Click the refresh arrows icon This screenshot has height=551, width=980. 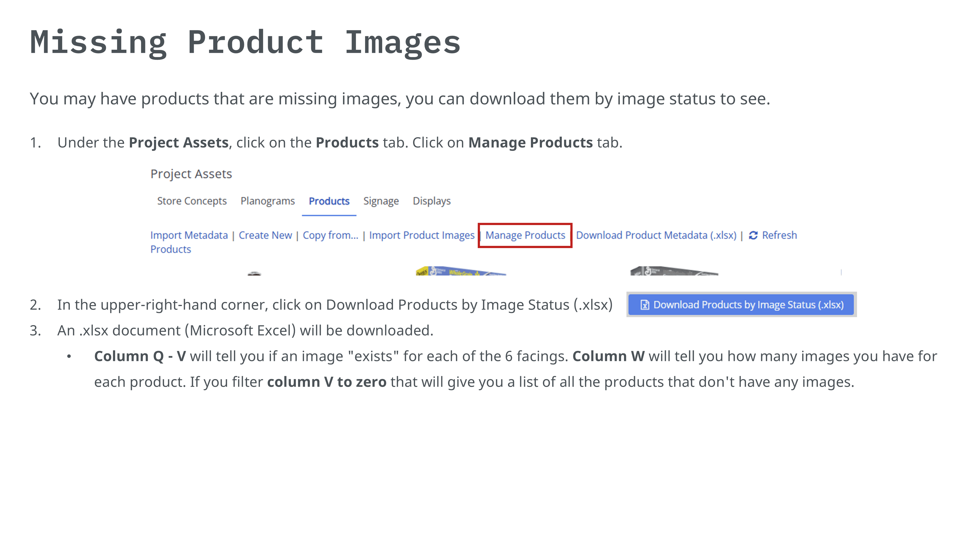pos(753,235)
